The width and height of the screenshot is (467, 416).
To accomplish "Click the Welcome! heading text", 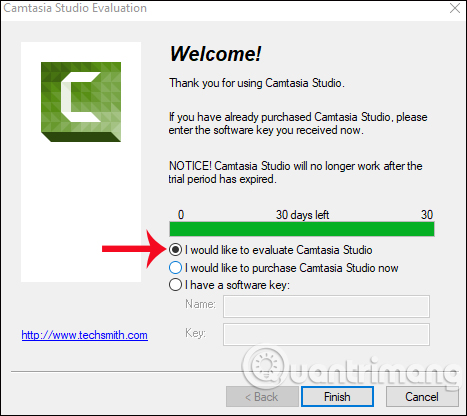I will [216, 54].
